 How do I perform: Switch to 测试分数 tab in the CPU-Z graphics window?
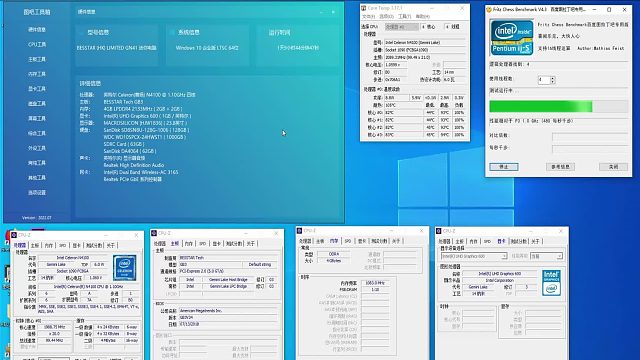click(520, 241)
